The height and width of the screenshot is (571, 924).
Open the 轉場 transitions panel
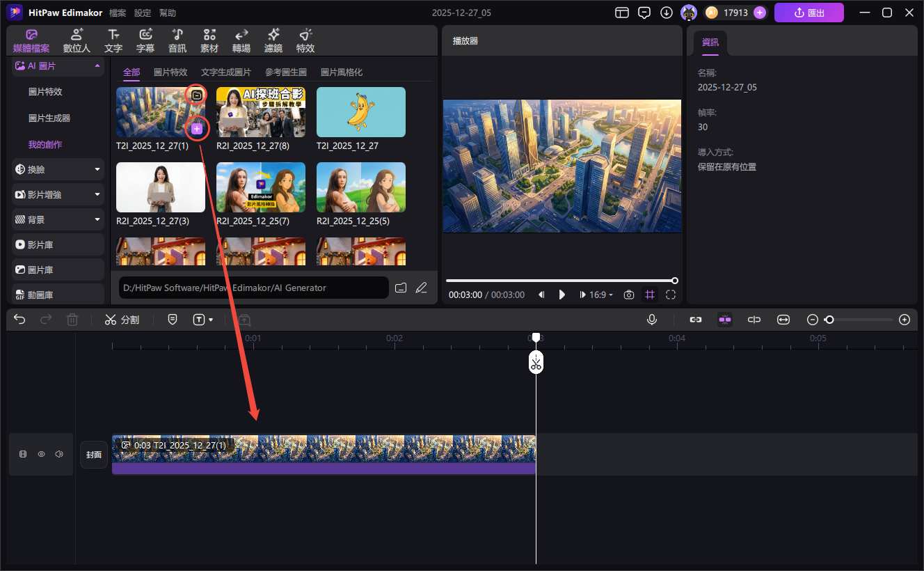click(x=241, y=40)
